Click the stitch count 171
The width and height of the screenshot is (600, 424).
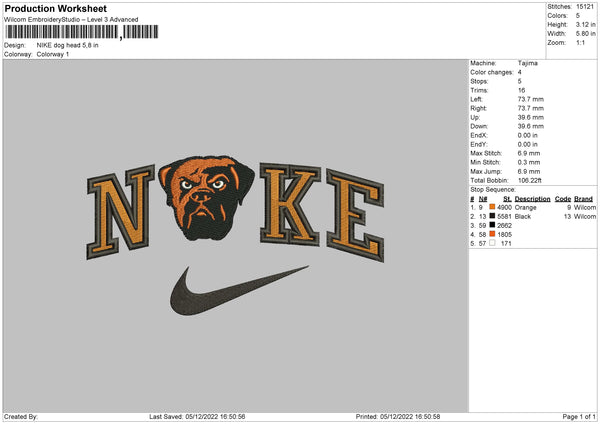tap(506, 243)
